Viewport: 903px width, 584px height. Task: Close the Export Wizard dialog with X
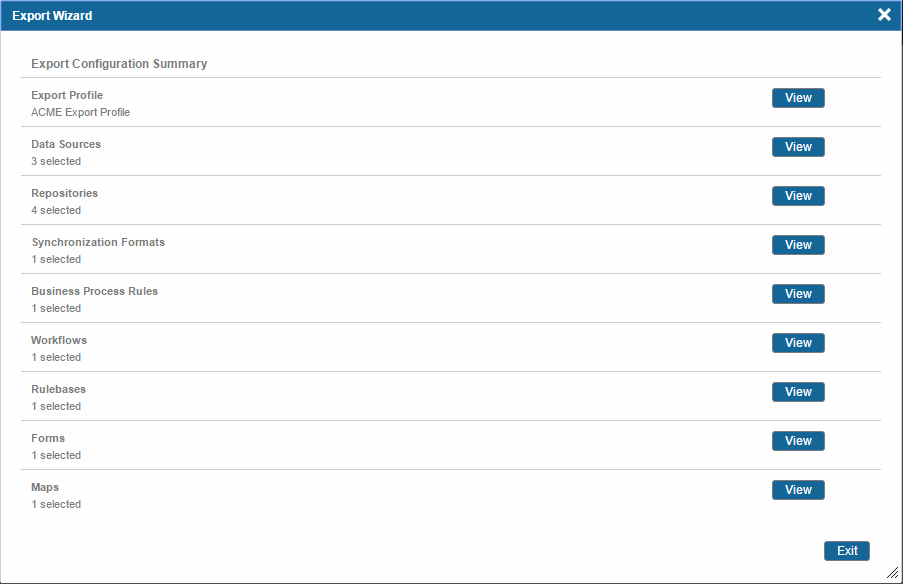pos(884,15)
